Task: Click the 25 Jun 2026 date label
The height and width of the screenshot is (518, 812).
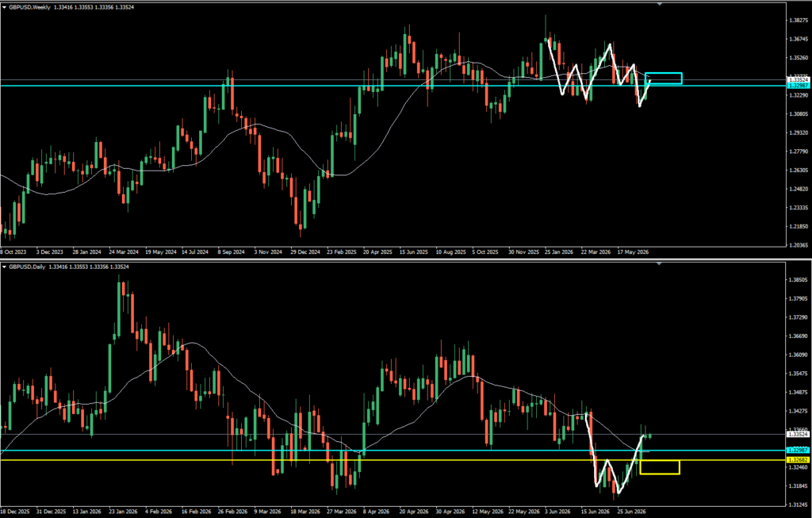Action: 631,512
